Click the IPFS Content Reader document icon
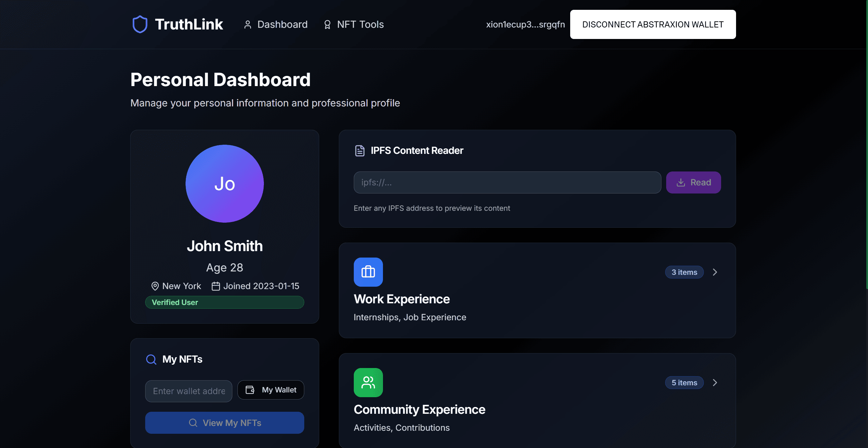 coord(360,150)
